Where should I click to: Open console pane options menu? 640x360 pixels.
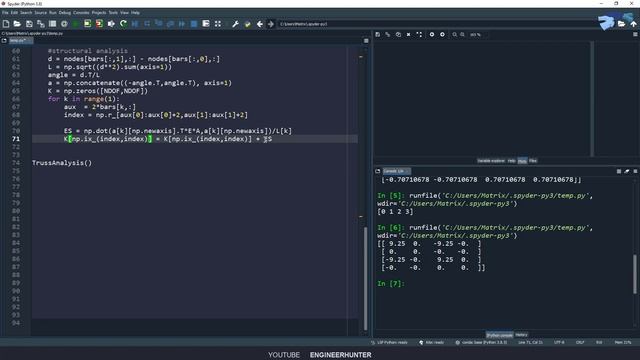point(635,171)
